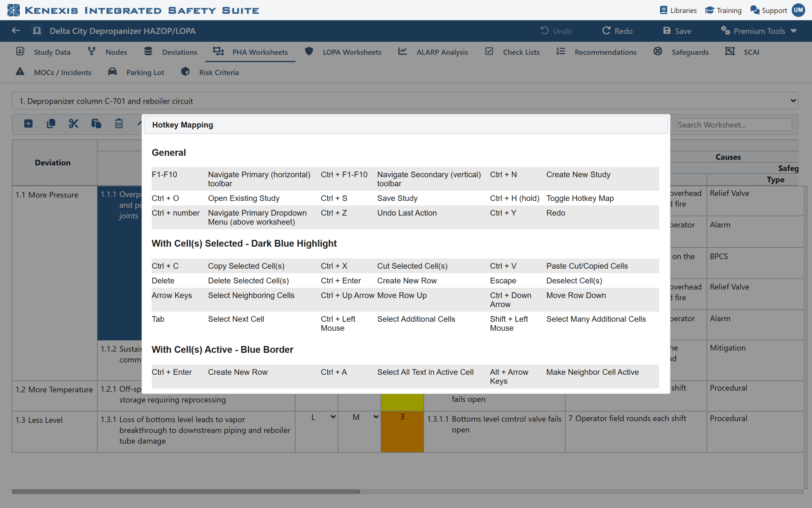Viewport: 812px width, 508px height.
Task: Select the '1.3 Less Level' deviation cell
Action: point(55,432)
